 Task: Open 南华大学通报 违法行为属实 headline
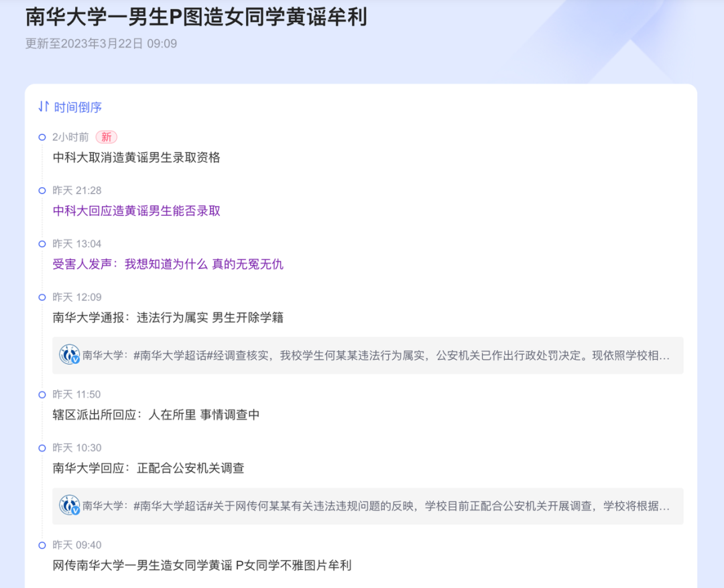click(168, 317)
